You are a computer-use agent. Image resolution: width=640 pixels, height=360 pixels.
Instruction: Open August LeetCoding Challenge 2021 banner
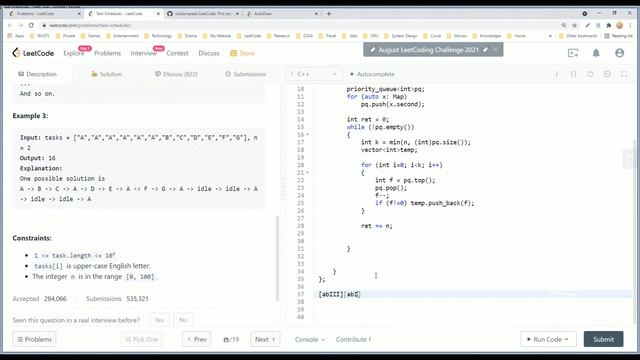(x=428, y=50)
